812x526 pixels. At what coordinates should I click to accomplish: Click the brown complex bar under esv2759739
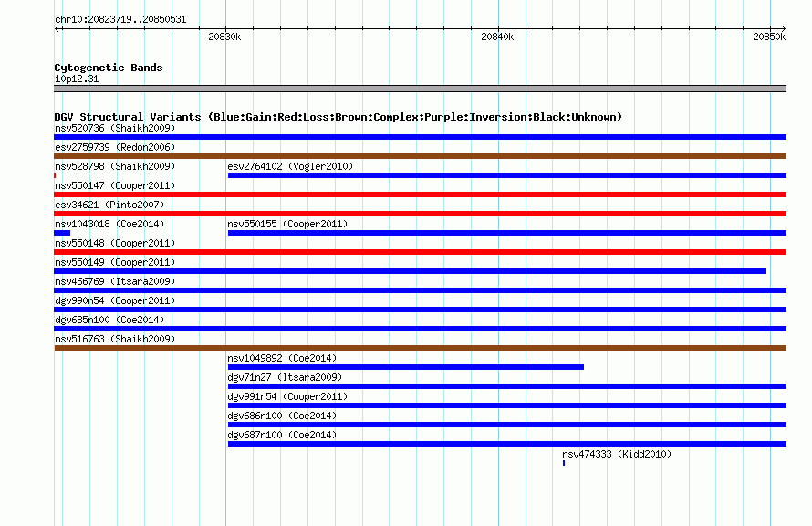point(420,156)
